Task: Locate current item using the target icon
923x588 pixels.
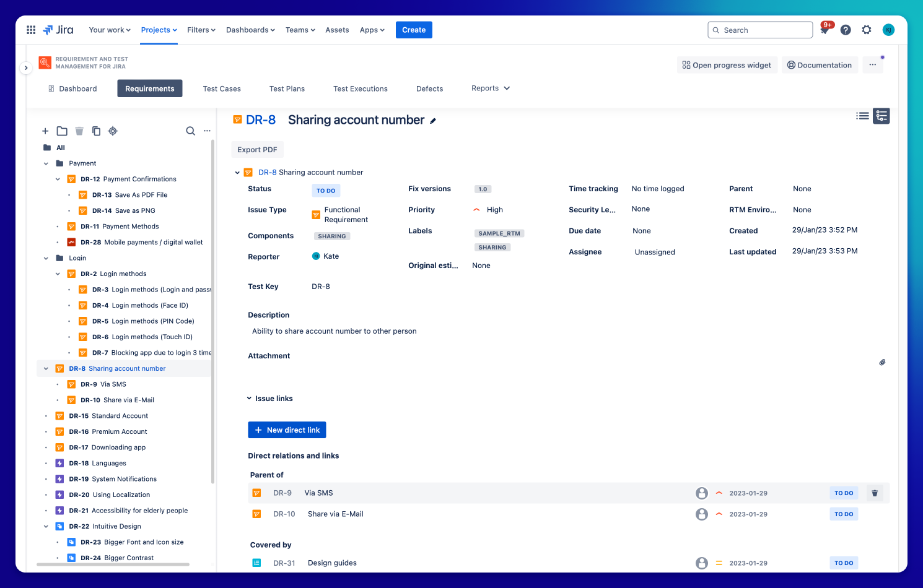Action: point(113,131)
